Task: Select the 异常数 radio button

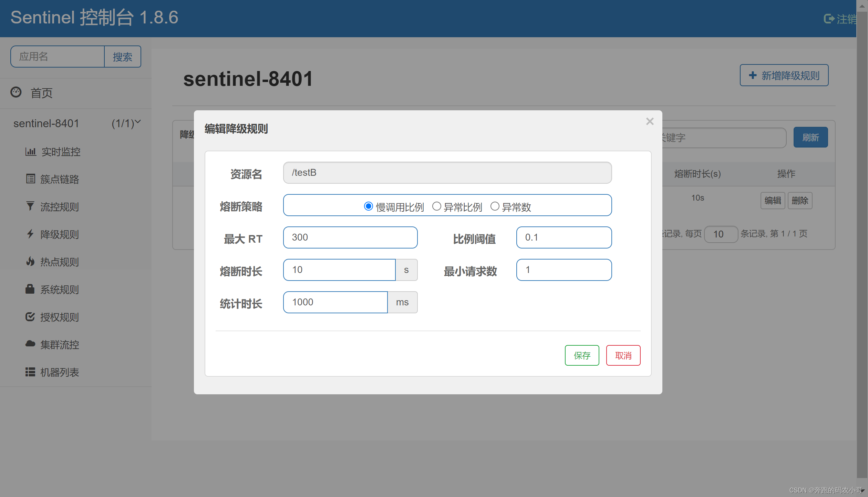Action: (x=495, y=206)
